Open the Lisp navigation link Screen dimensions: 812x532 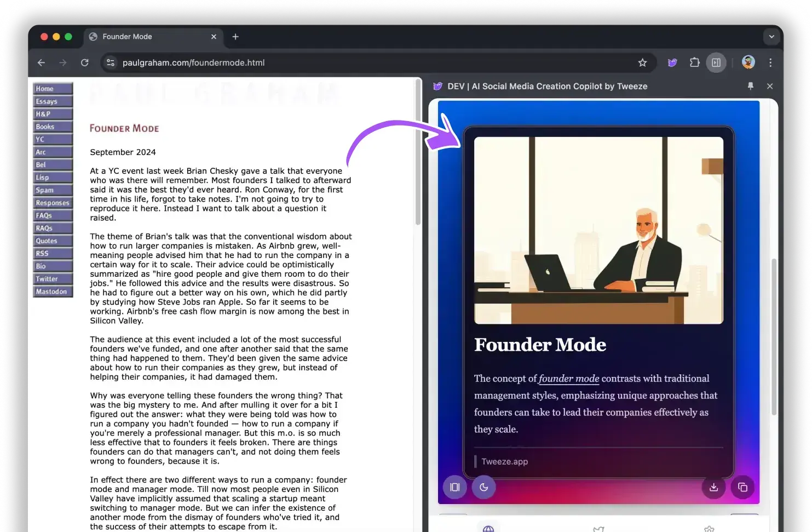(53, 178)
